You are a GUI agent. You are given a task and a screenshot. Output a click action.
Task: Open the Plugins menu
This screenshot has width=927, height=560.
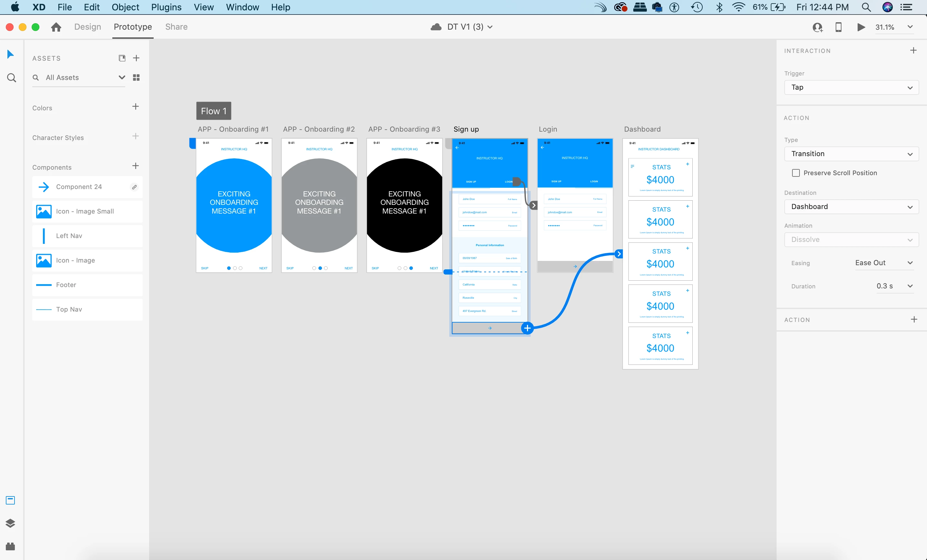pos(166,7)
